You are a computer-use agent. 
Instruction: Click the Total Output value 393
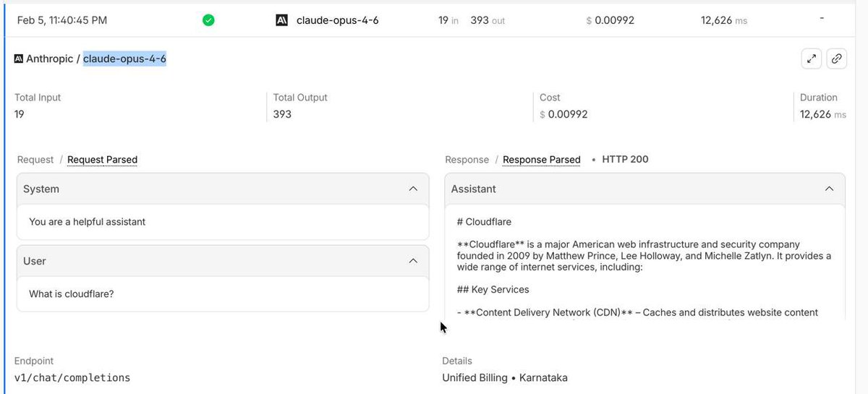click(x=283, y=114)
